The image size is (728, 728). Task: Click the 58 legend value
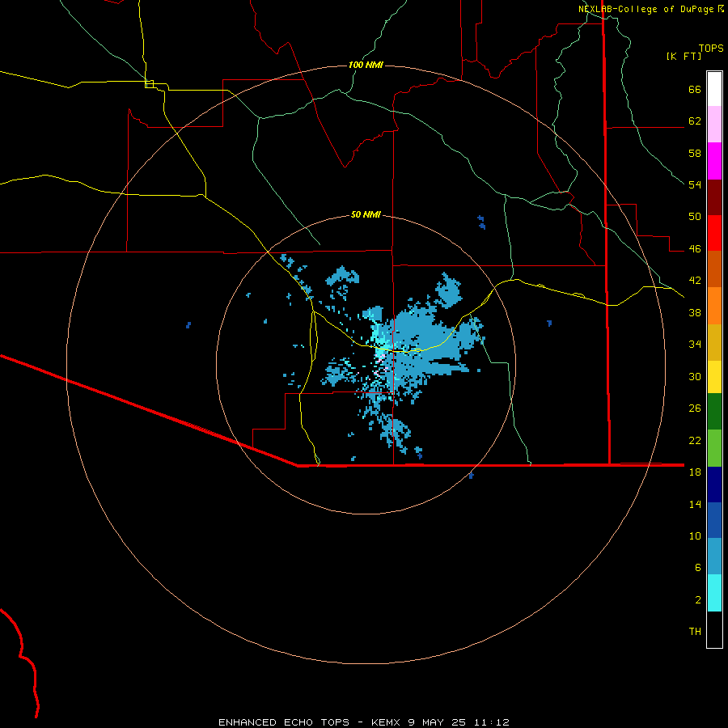(x=695, y=153)
